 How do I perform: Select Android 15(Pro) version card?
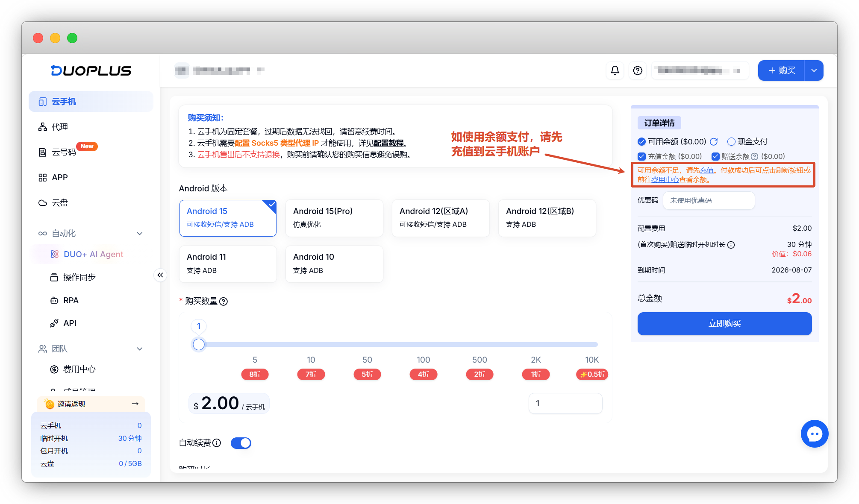coord(334,218)
